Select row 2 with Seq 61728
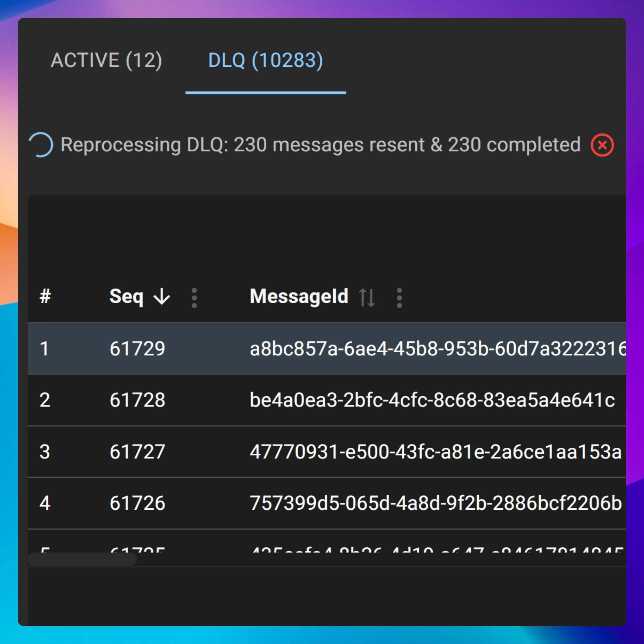The image size is (644, 644). 137,400
